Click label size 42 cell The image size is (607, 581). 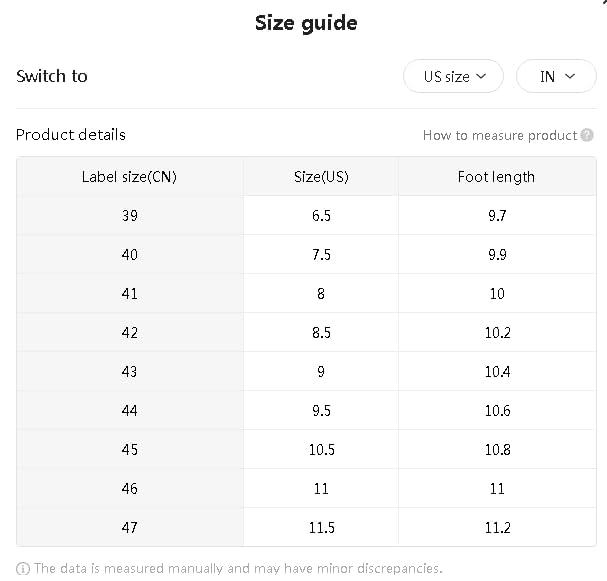coord(129,333)
